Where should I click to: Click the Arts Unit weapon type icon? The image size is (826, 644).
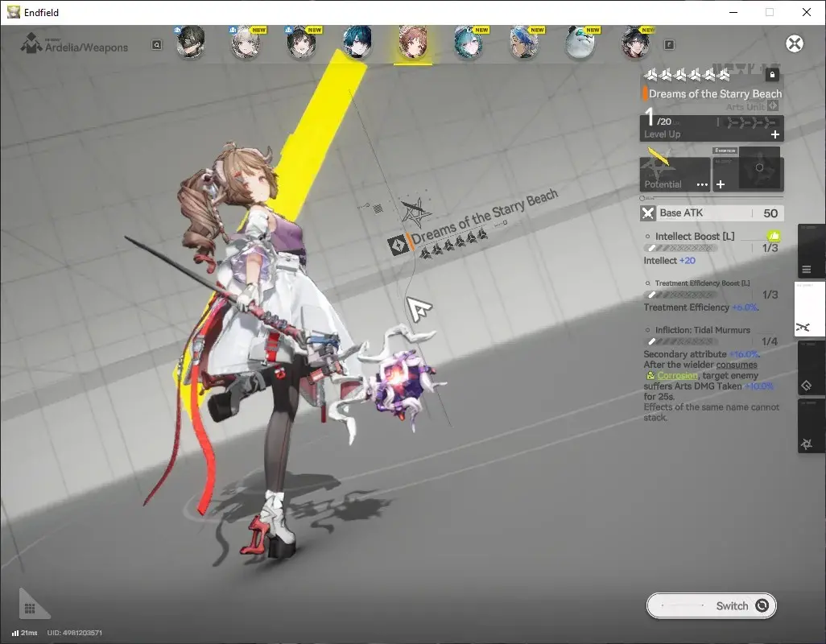773,106
